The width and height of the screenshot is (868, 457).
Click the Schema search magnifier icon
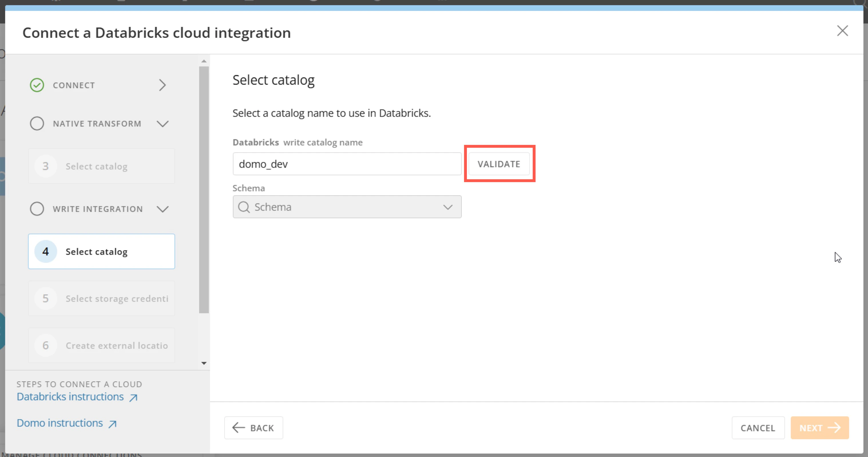(x=244, y=207)
